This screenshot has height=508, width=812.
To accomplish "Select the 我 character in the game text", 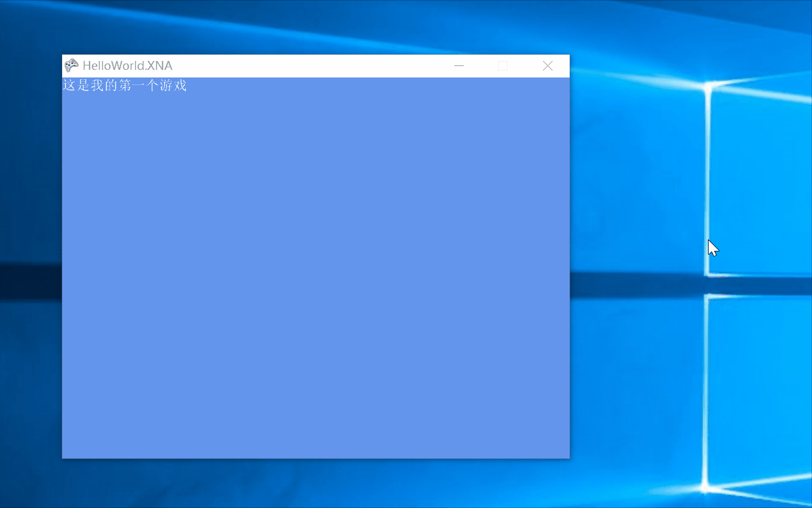I will [x=97, y=85].
